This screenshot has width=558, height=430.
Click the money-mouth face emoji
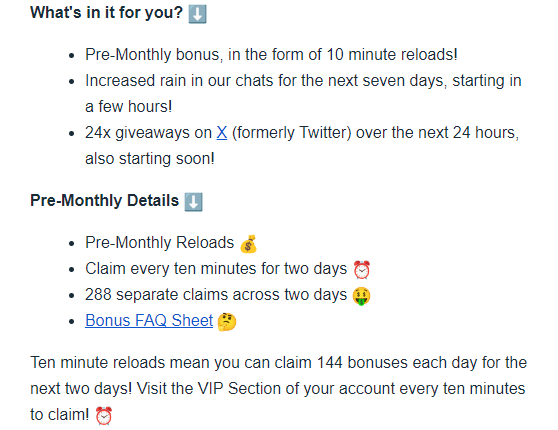coord(361,296)
